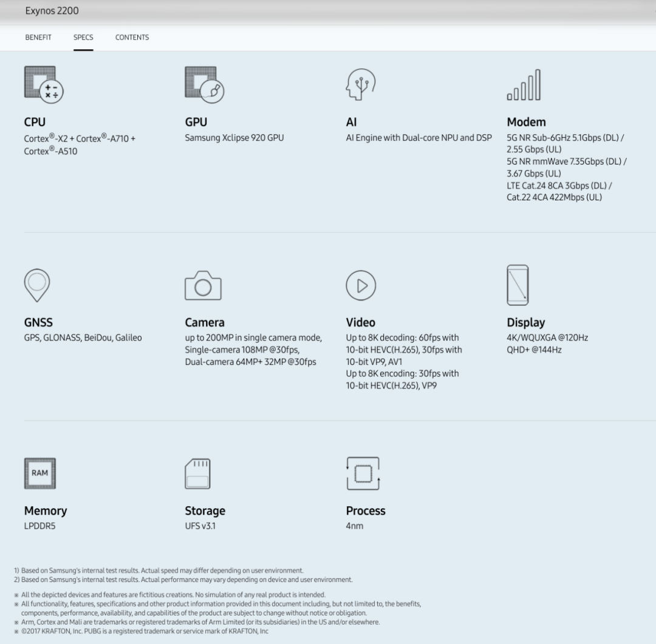Click the GPU chip paintbrush icon
This screenshot has width=656, height=644.
click(x=205, y=84)
